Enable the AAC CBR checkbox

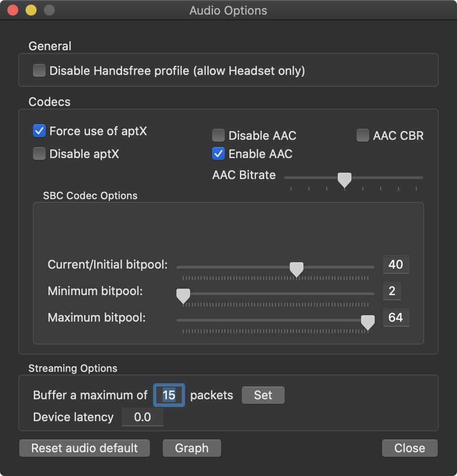[362, 135]
